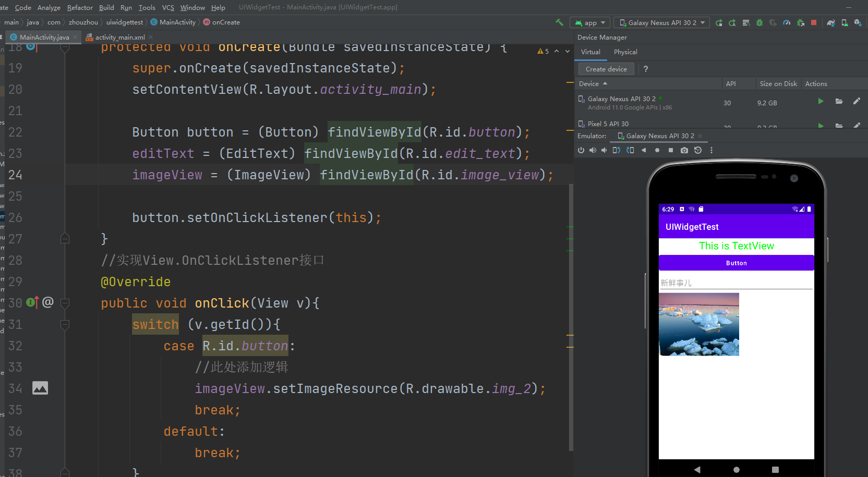Click the Create device button

[606, 69]
